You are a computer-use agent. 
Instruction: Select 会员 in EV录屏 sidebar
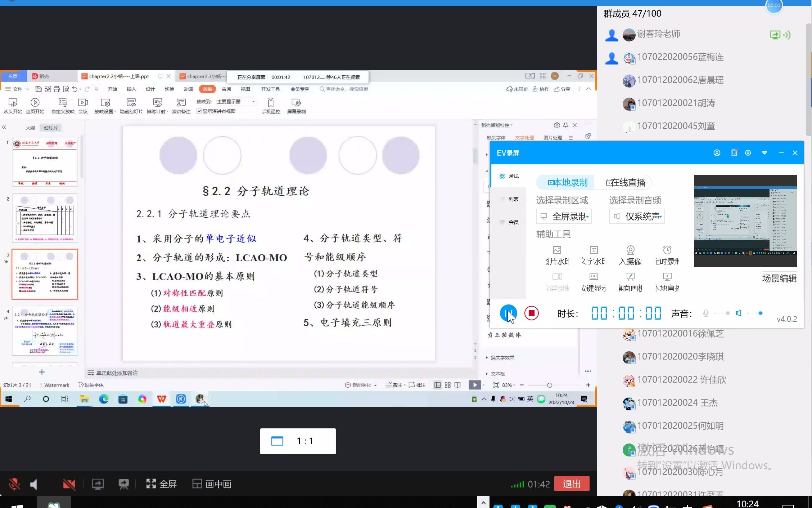coord(509,222)
